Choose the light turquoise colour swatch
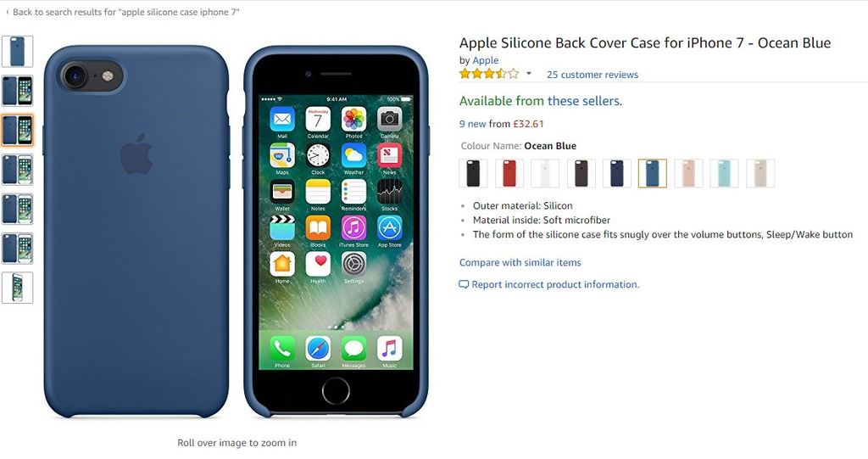Screen dimensions: 868x459 coord(725,174)
